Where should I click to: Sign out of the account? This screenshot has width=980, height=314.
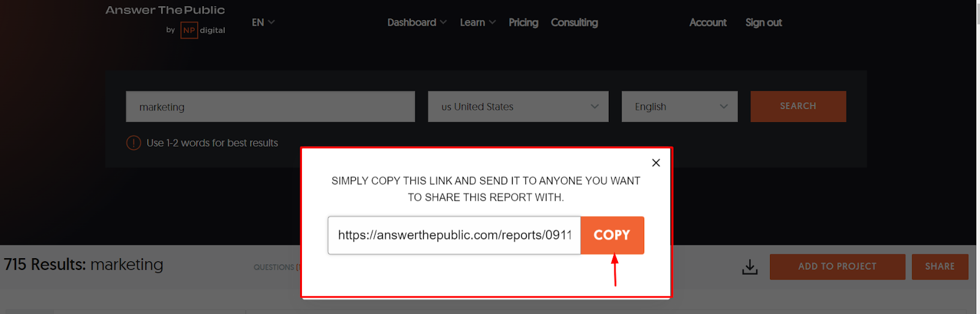(763, 23)
